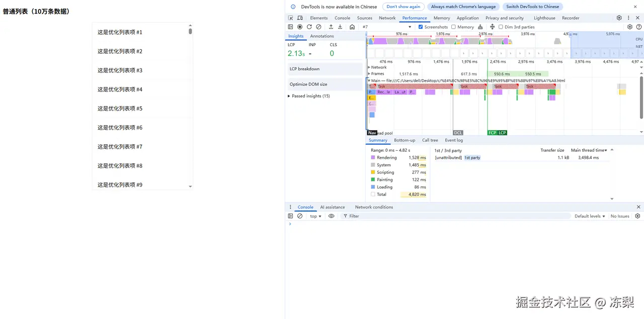Click the Record performance button
644x319 pixels.
click(x=300, y=27)
